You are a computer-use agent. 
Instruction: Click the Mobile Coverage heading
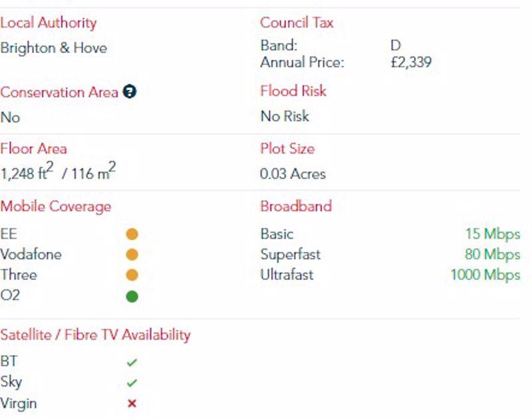(56, 207)
